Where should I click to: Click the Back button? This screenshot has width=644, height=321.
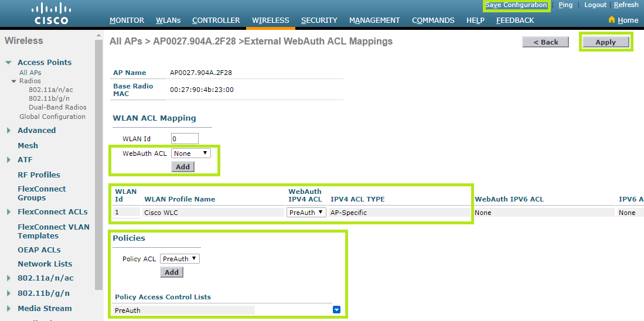point(545,42)
